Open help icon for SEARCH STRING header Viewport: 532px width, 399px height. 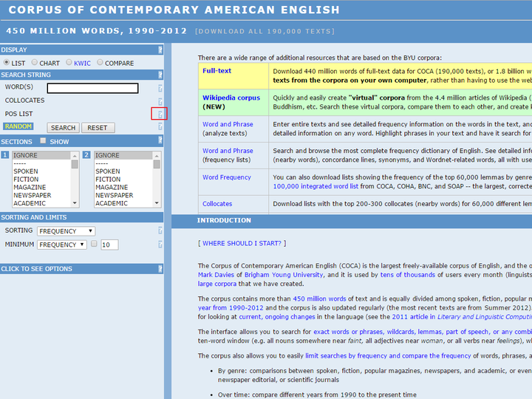(160, 75)
